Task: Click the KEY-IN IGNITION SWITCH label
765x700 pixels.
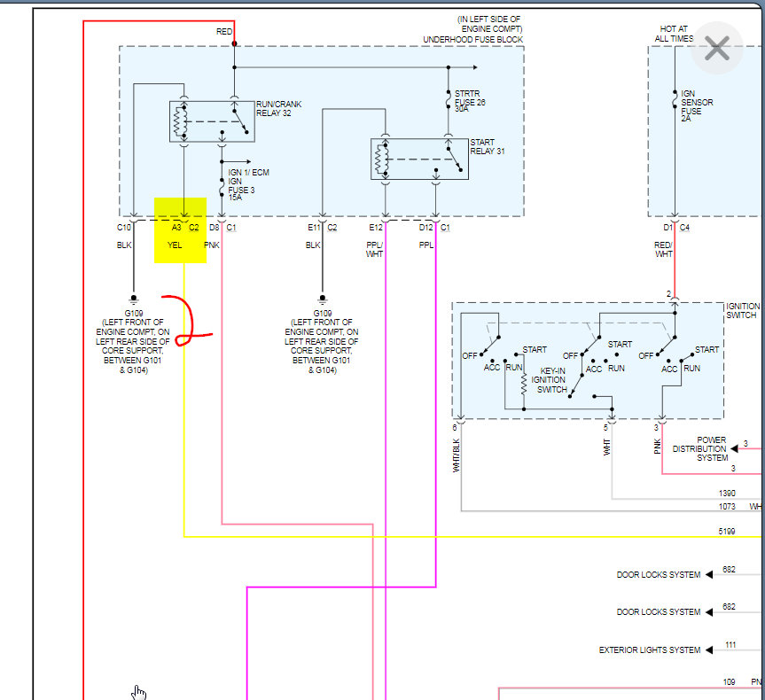Action: click(549, 380)
